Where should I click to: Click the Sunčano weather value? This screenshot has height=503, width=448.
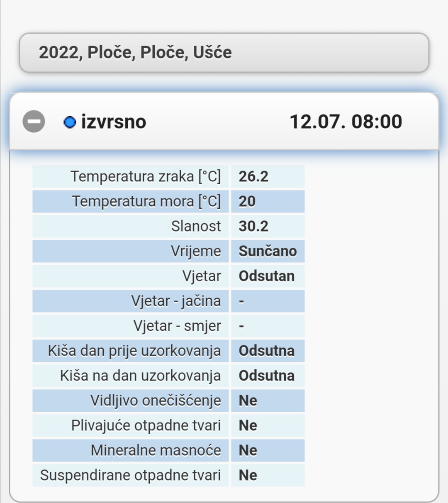[x=268, y=251]
